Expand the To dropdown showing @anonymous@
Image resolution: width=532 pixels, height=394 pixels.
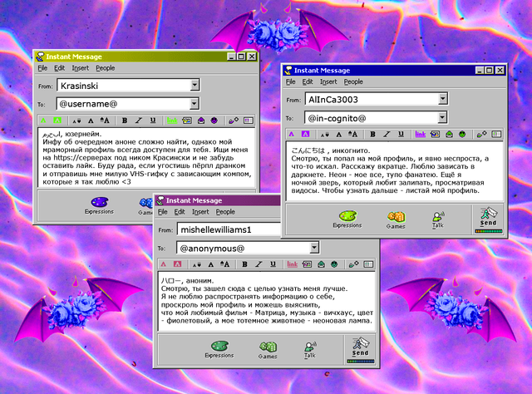point(314,247)
